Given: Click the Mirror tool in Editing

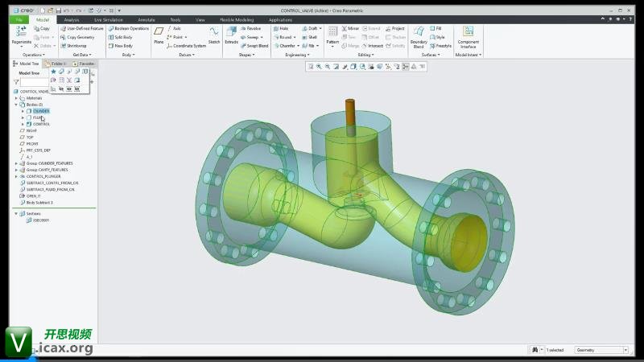Looking at the screenshot, I should 350,28.
